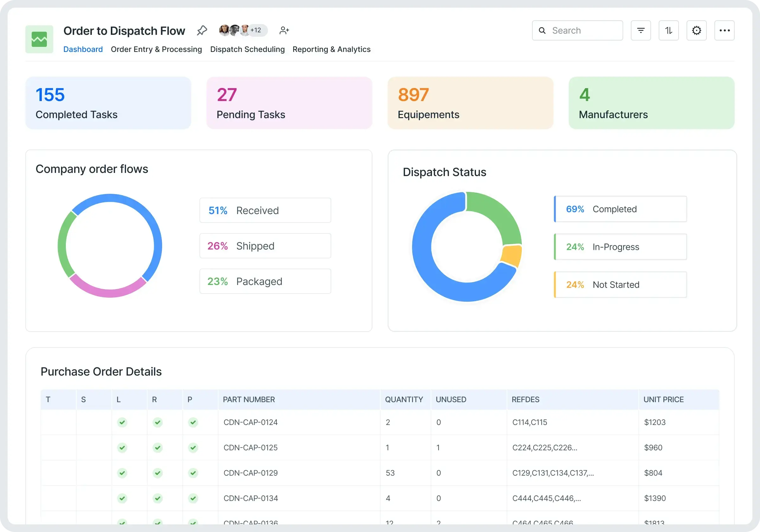Click the PART NUMBER column header
Screen dimensions: 760x532
(x=249, y=399)
